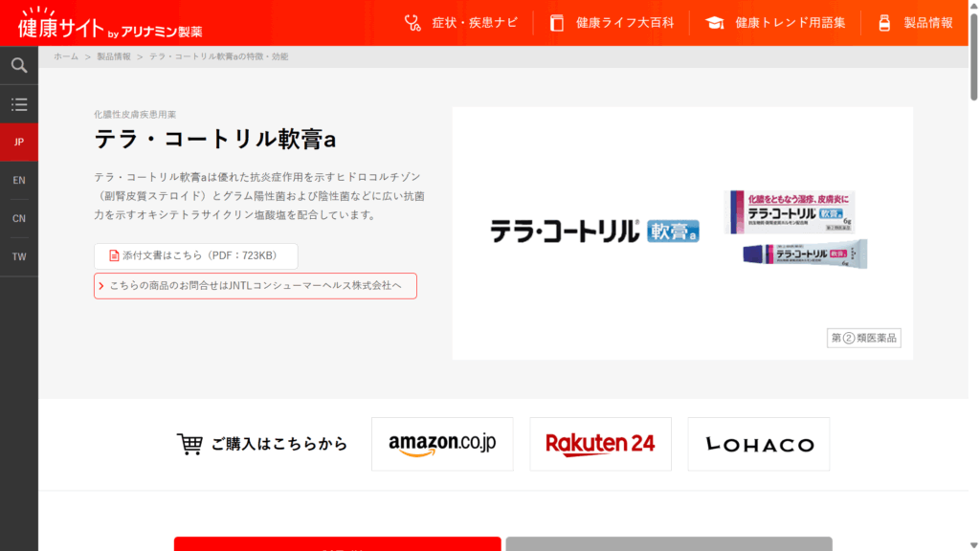
Task: Click the red chevron before こちらの商品のお問合せ
Action: click(101, 286)
